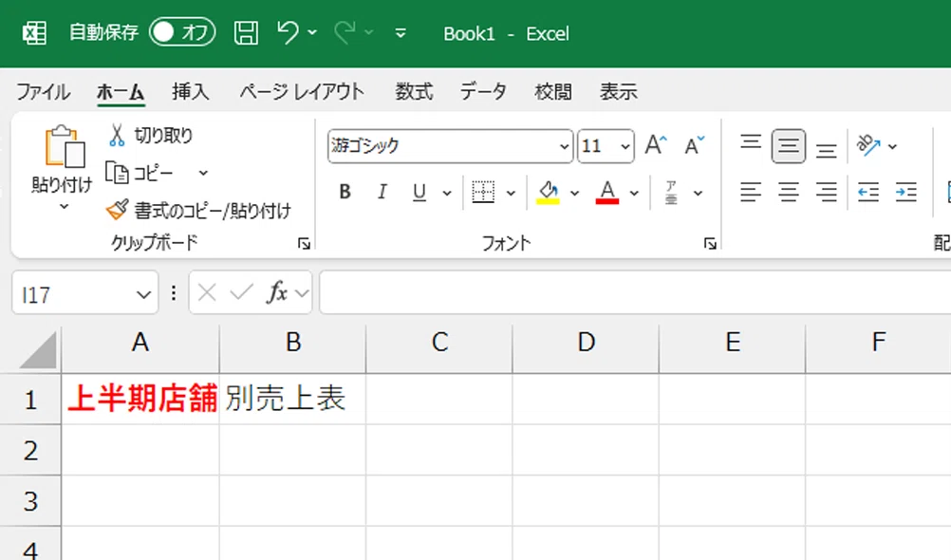
Task: Open the 表示 tab
Action: [618, 92]
